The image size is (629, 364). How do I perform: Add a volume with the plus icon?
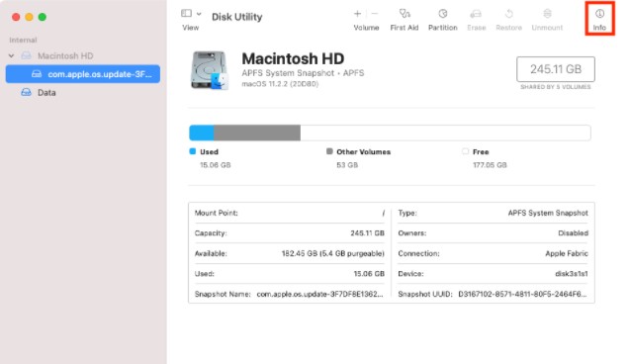[357, 14]
